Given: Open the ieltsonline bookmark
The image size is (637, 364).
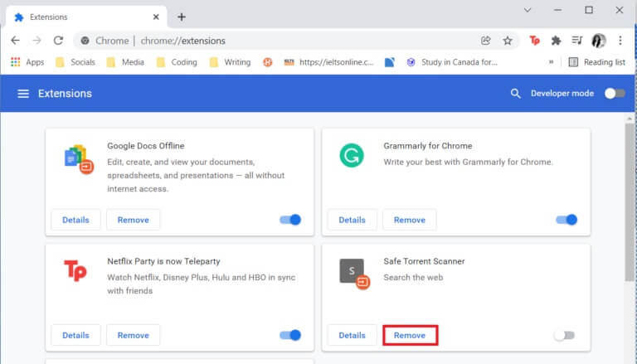Looking at the screenshot, I should pos(328,62).
